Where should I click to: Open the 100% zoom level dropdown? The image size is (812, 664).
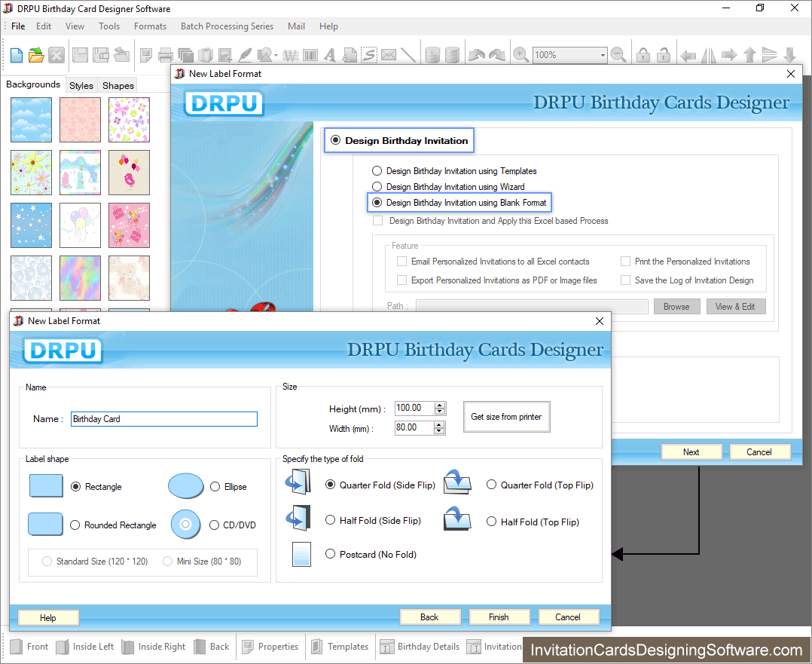603,55
